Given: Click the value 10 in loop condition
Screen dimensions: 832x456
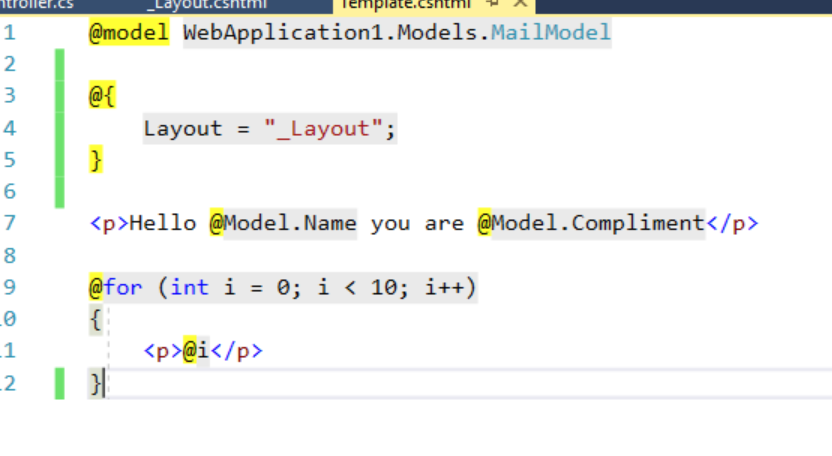Looking at the screenshot, I should [384, 287].
